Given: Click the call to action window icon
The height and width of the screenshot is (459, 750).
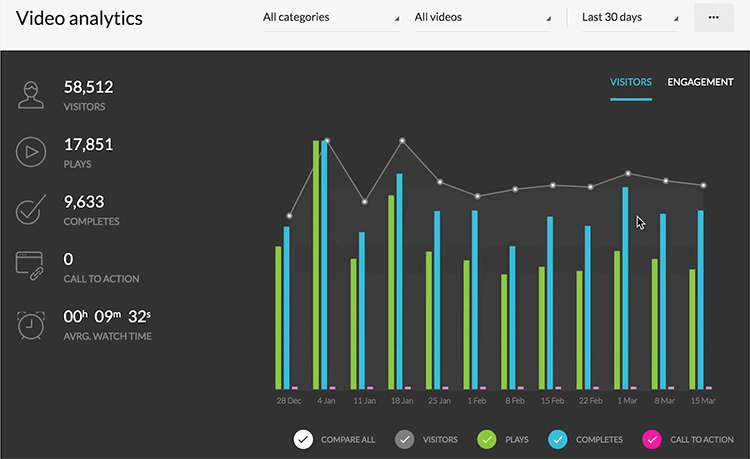Looking at the screenshot, I should click(x=30, y=266).
